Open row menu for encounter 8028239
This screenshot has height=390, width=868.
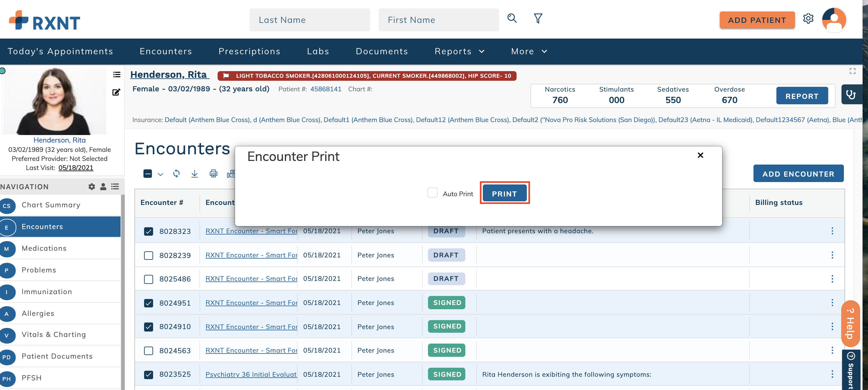(832, 255)
